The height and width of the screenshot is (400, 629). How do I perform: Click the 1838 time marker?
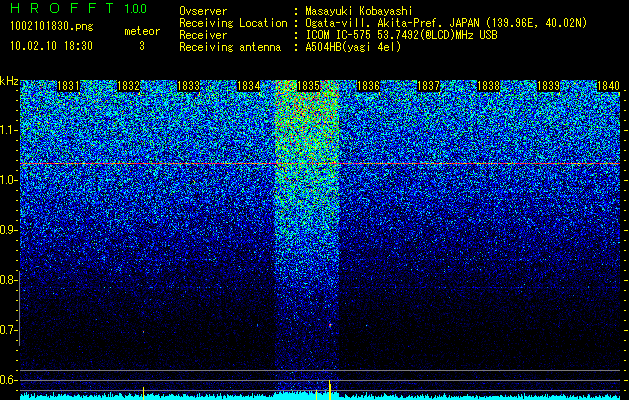pyautogui.click(x=488, y=86)
